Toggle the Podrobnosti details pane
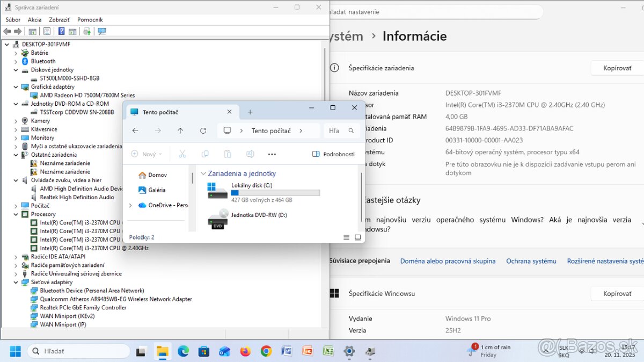644x362 pixels. point(333,154)
